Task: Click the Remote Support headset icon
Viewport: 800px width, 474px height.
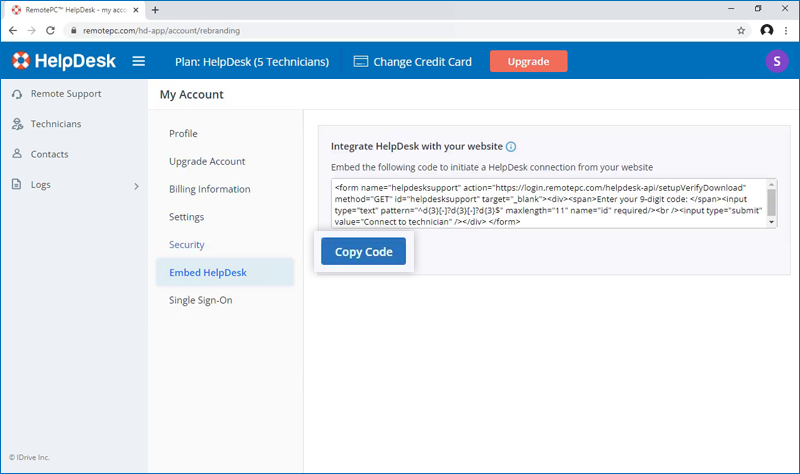Action: [x=17, y=94]
